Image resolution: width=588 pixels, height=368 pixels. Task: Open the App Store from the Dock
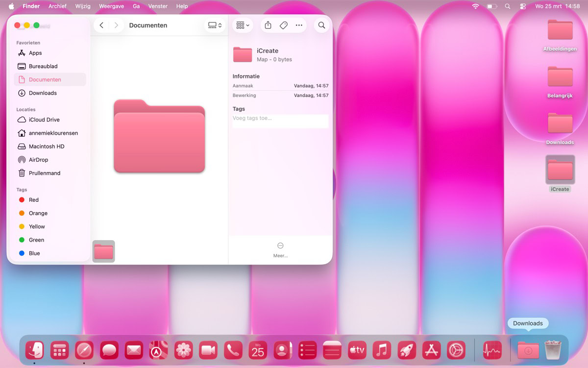click(x=431, y=350)
